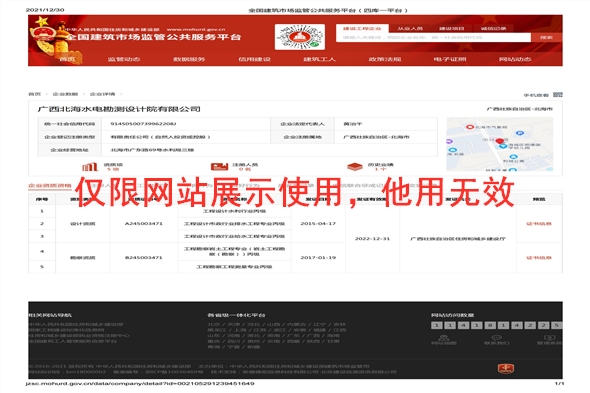Click the 资质项 qualifications icon
This screenshot has height=393, width=590.
point(90,166)
